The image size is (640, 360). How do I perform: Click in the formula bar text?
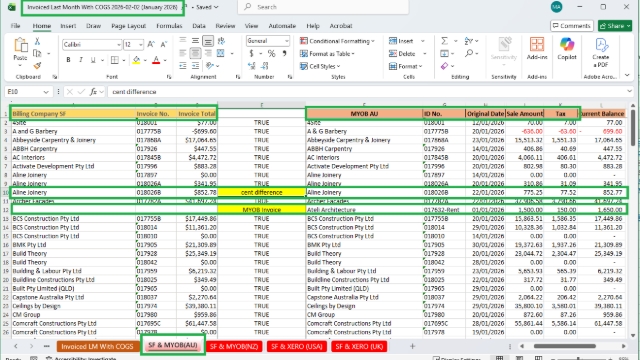[x=134, y=92]
